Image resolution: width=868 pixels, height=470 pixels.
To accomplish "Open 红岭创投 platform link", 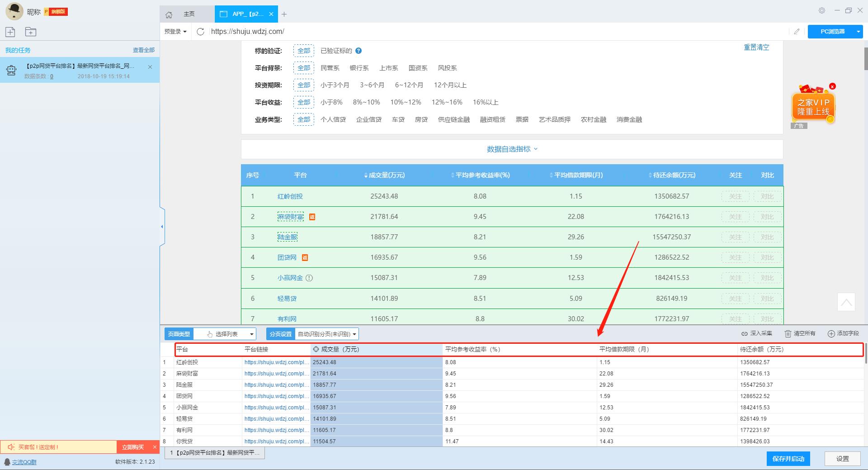I will [290, 196].
